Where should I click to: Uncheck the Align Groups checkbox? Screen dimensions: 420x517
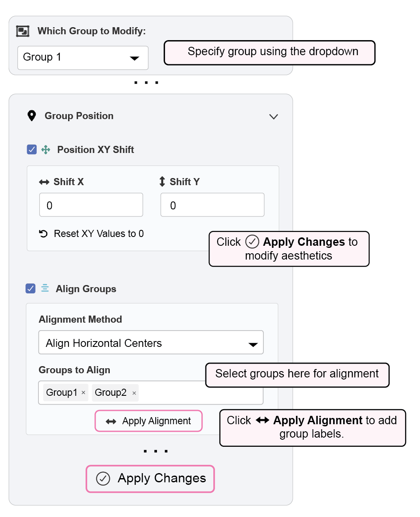(30, 288)
